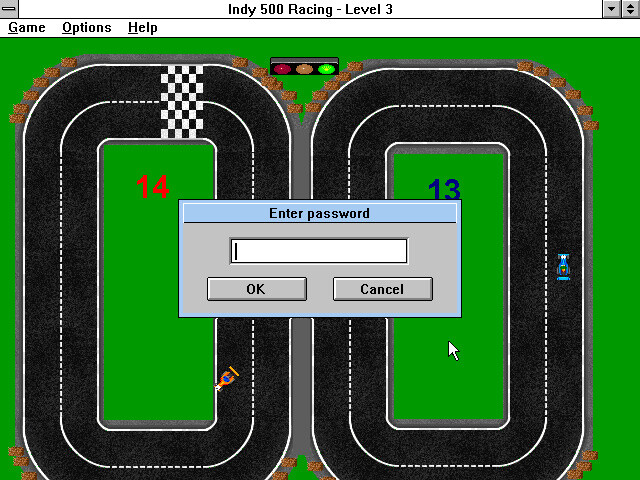Cancel the Enter password dialog
Image resolution: width=640 pixels, height=480 pixels.
[x=382, y=289]
